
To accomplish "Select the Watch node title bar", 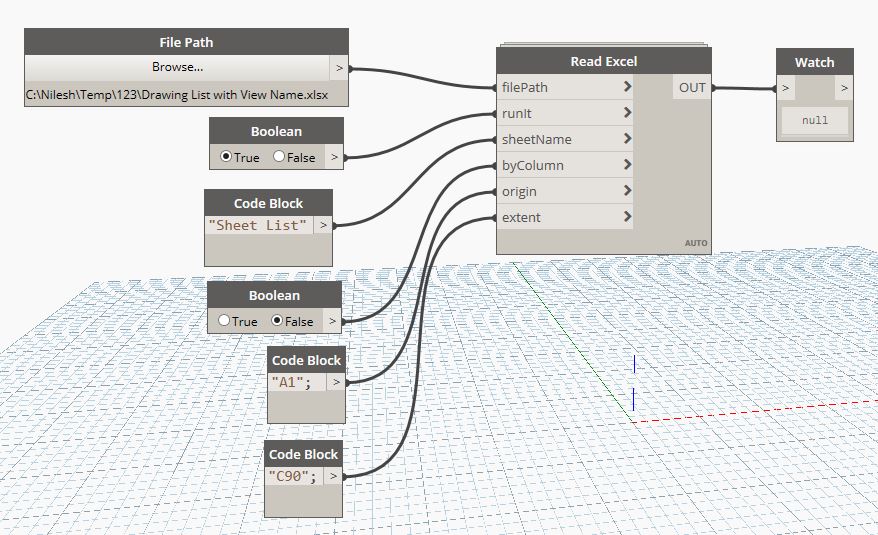I will (815, 62).
